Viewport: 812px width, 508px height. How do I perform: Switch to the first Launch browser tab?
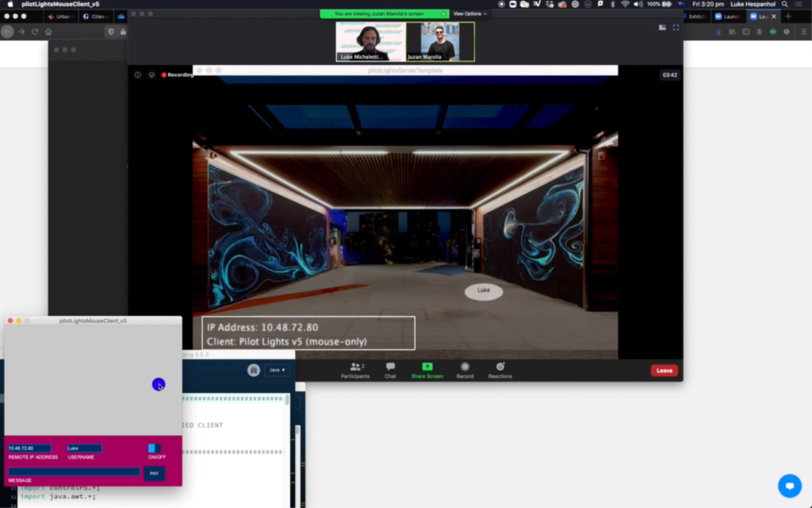(728, 17)
